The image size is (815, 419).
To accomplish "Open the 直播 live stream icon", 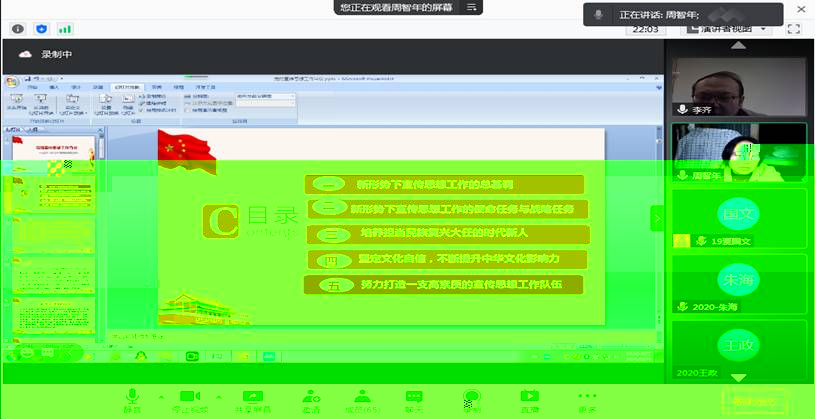I will (530, 401).
